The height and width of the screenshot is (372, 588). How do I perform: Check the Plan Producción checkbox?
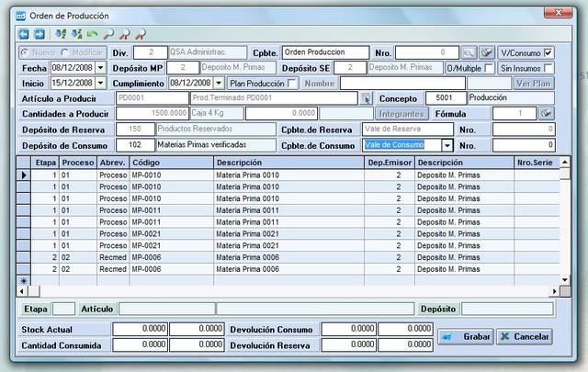coord(292,84)
